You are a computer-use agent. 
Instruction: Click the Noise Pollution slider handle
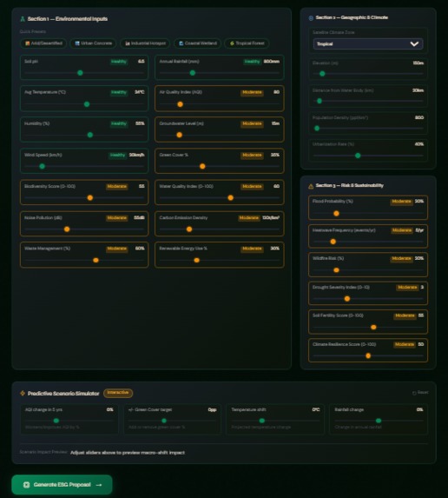pyautogui.click(x=67, y=229)
